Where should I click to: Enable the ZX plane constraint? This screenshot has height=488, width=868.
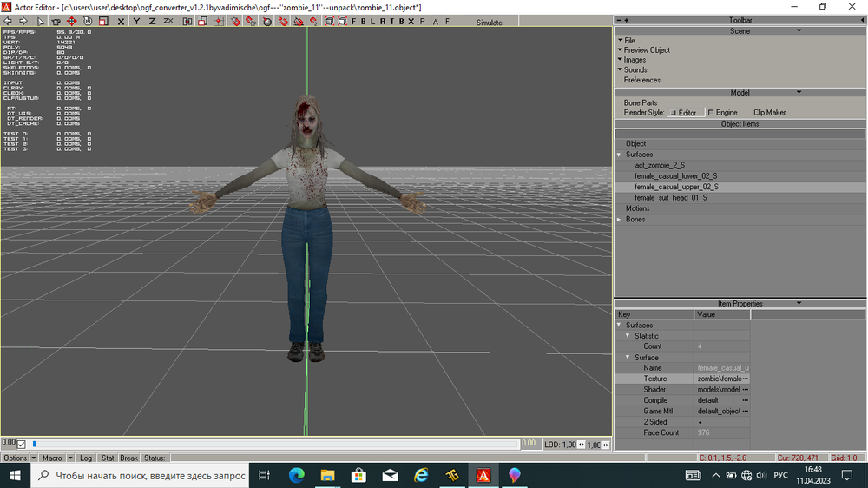click(x=168, y=22)
